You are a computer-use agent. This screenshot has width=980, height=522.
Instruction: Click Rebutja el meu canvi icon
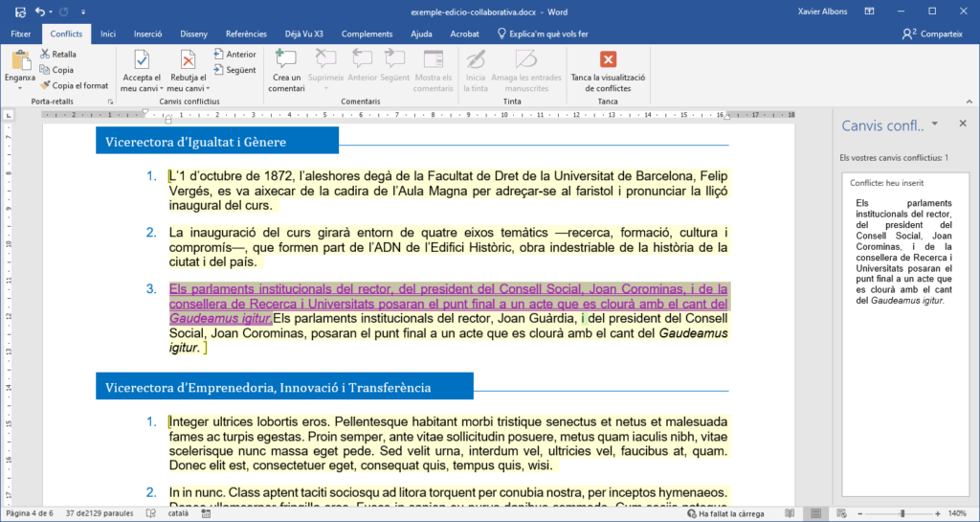coord(189,62)
